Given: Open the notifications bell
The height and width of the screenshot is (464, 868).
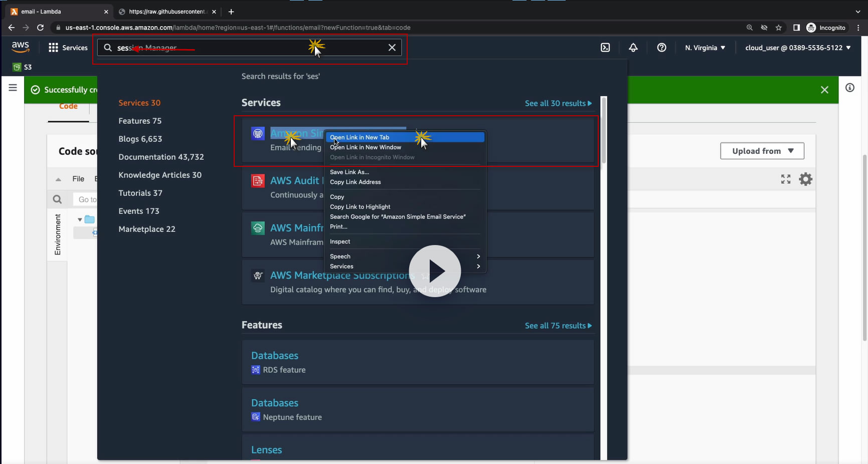Looking at the screenshot, I should coord(633,48).
